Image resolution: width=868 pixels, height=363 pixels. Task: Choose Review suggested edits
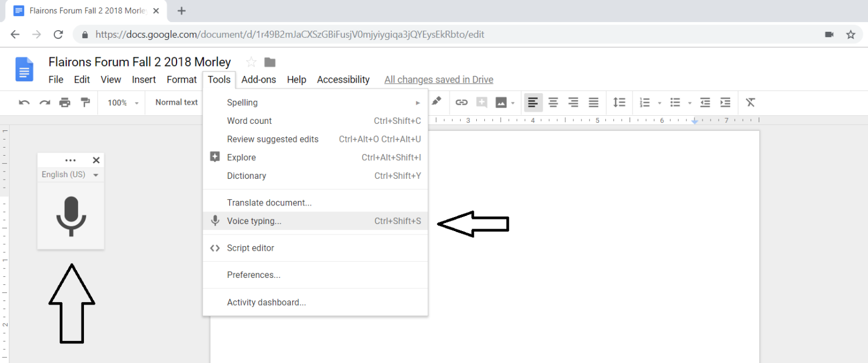tap(315, 139)
